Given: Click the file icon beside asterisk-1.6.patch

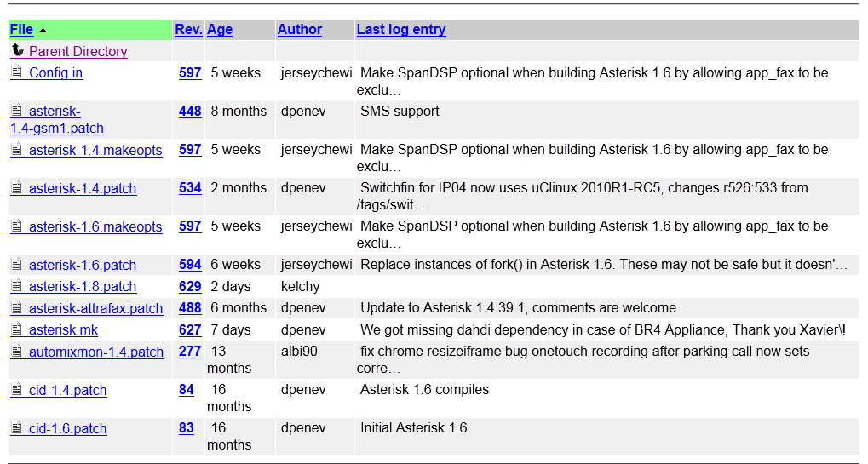Looking at the screenshot, I should tap(16, 265).
